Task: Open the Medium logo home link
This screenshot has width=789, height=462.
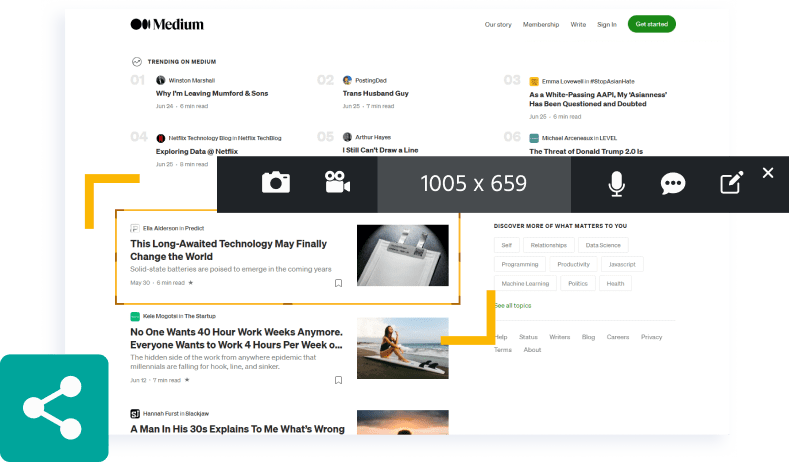Action: [x=167, y=24]
